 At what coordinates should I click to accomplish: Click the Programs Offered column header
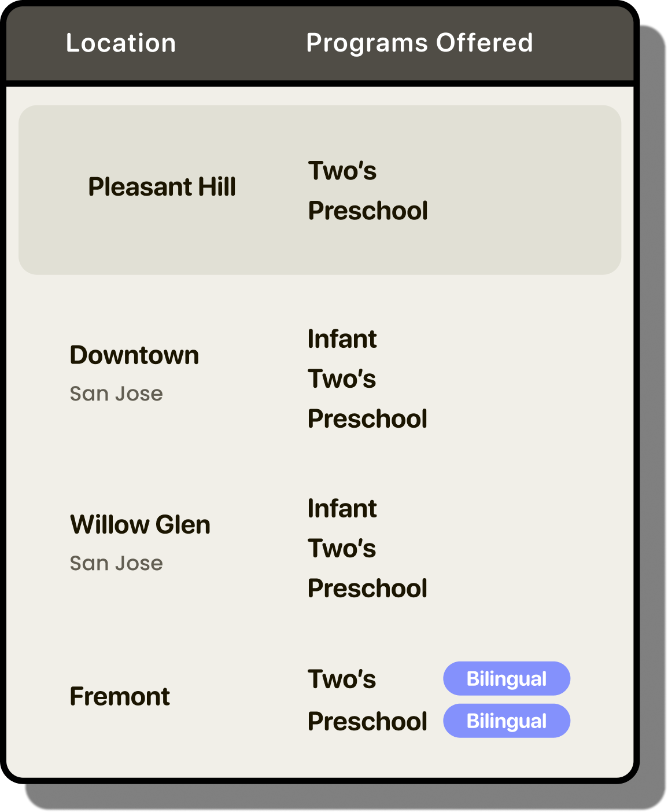pyautogui.click(x=419, y=43)
